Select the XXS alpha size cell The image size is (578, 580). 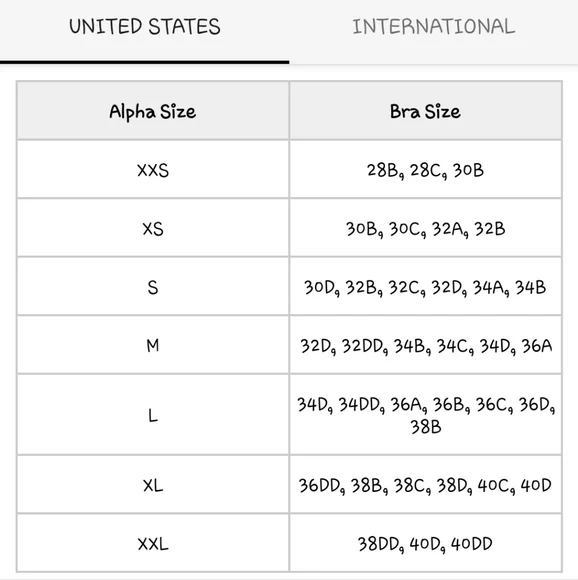(x=153, y=171)
